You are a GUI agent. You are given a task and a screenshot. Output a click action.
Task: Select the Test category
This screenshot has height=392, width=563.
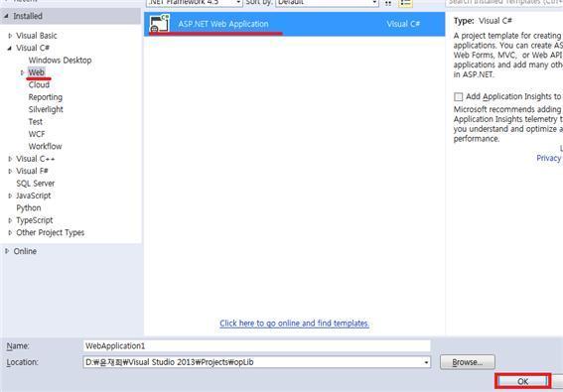pyautogui.click(x=36, y=122)
